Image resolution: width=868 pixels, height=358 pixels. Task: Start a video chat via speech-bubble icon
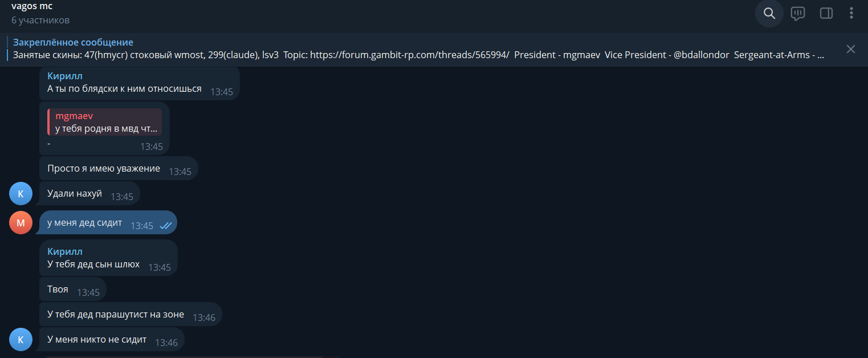[x=797, y=14]
